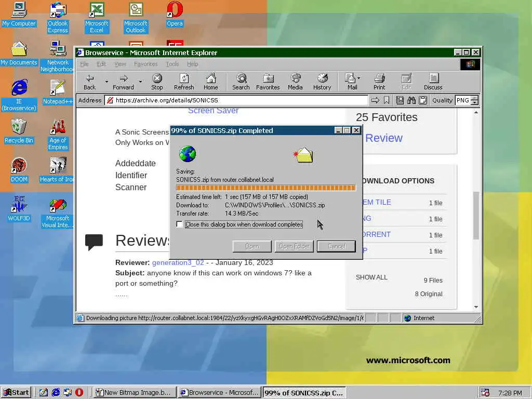532x399 pixels.
Task: Stop the page loading
Action: pyautogui.click(x=157, y=82)
